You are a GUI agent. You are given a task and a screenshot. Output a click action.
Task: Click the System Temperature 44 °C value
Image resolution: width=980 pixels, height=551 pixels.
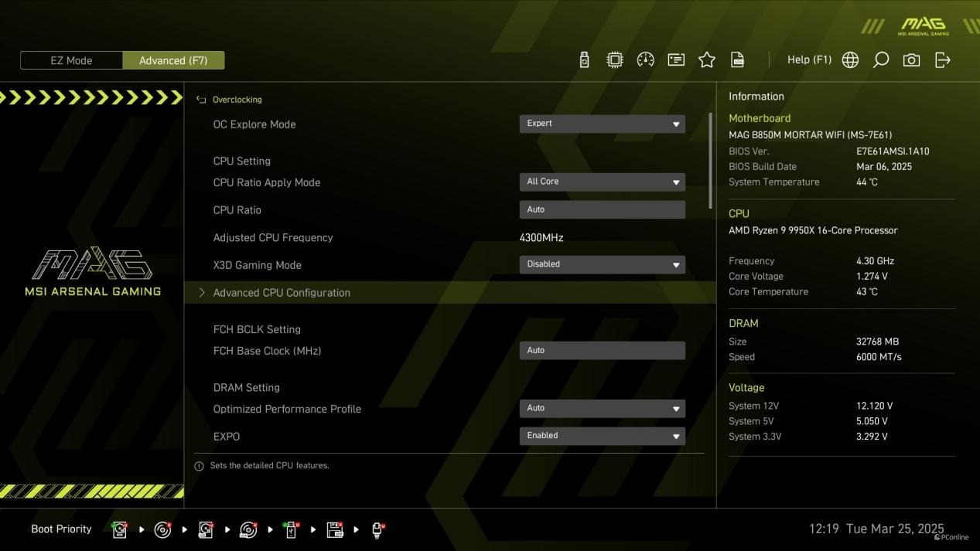(x=867, y=182)
